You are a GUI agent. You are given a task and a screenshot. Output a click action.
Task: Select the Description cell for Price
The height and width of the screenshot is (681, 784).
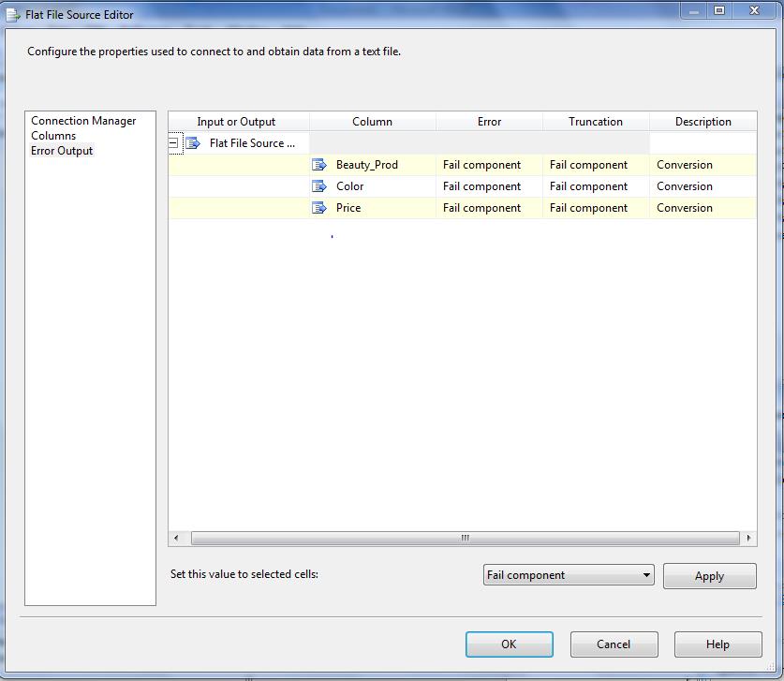[x=702, y=208]
